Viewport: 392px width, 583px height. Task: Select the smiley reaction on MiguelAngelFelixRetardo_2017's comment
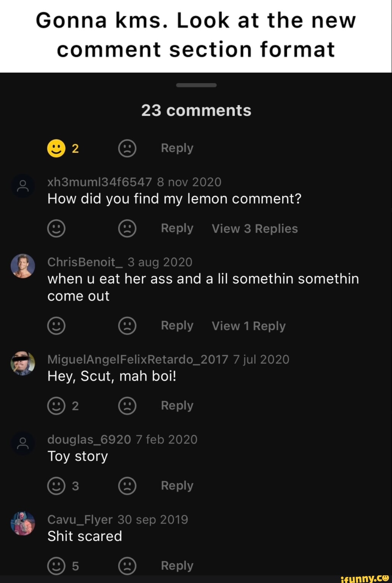coord(56,406)
